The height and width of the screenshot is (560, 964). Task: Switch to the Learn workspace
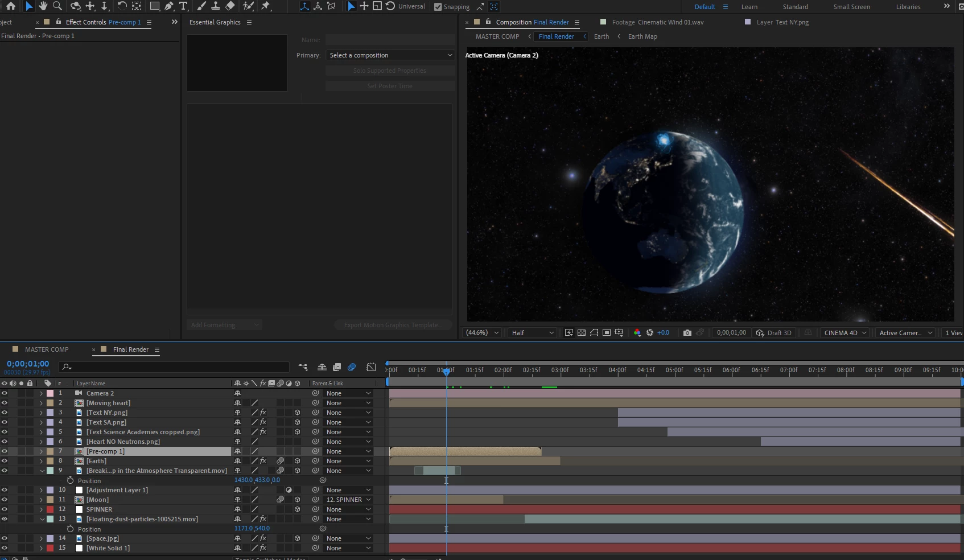[x=749, y=7]
